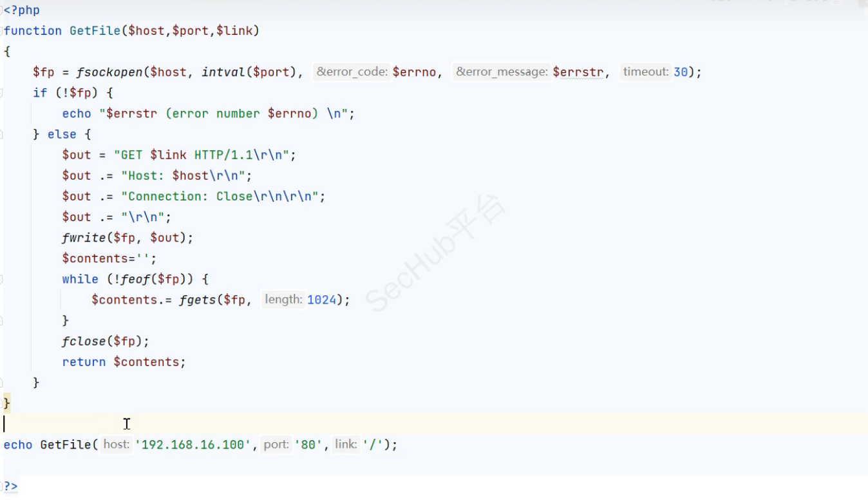Place cursor on the fsockopen function name

109,72
